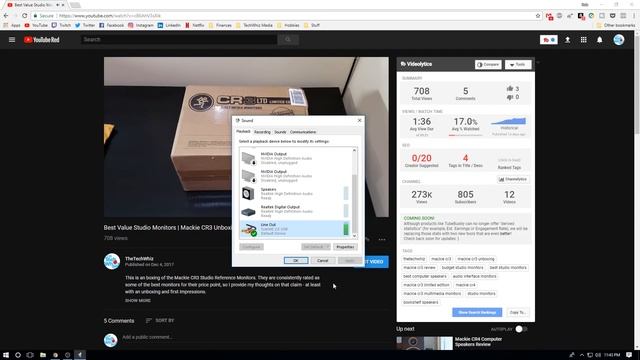Image resolution: width=640 pixels, height=360 pixels.
Task: Select the first NVIDIA Output device
Action: click(295, 158)
